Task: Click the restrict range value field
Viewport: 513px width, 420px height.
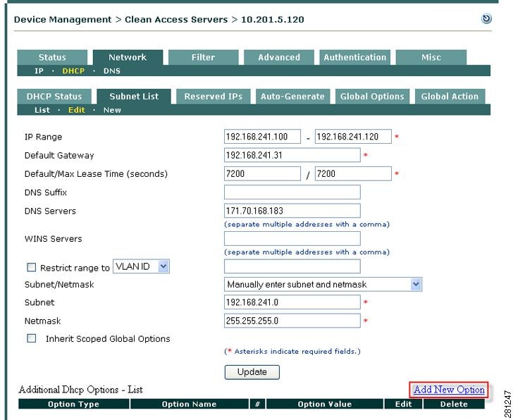Action: coord(292,266)
